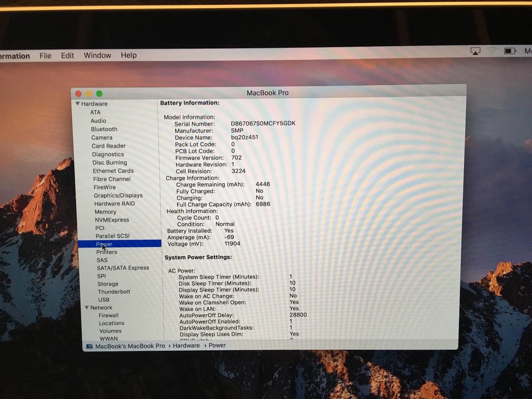Select Graphics/Displays in the sidebar
This screenshot has width=532, height=399.
coord(118,196)
